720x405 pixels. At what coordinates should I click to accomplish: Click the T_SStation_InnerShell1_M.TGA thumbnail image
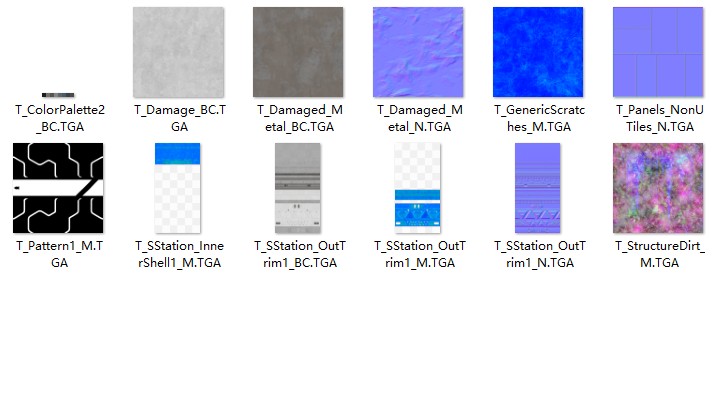pyautogui.click(x=178, y=188)
